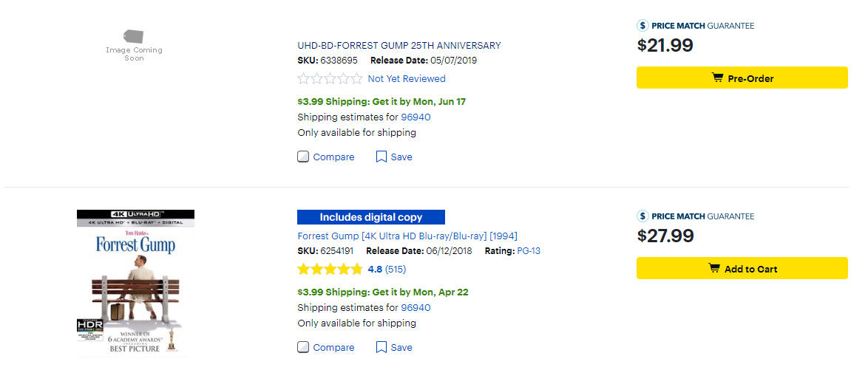Click the bookmark Save icon for Forrest Gump 25th Anniversary
Screen dimensions: 868x370
click(382, 157)
